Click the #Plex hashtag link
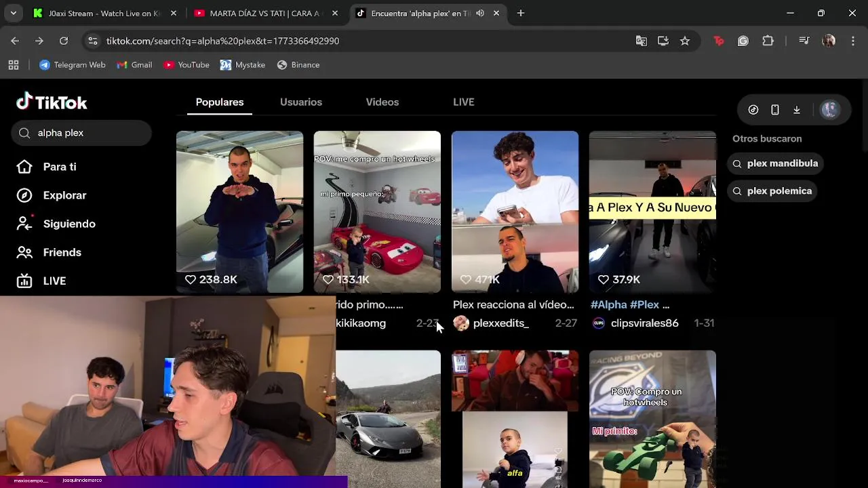Viewport: 868px width, 488px height. (x=644, y=305)
